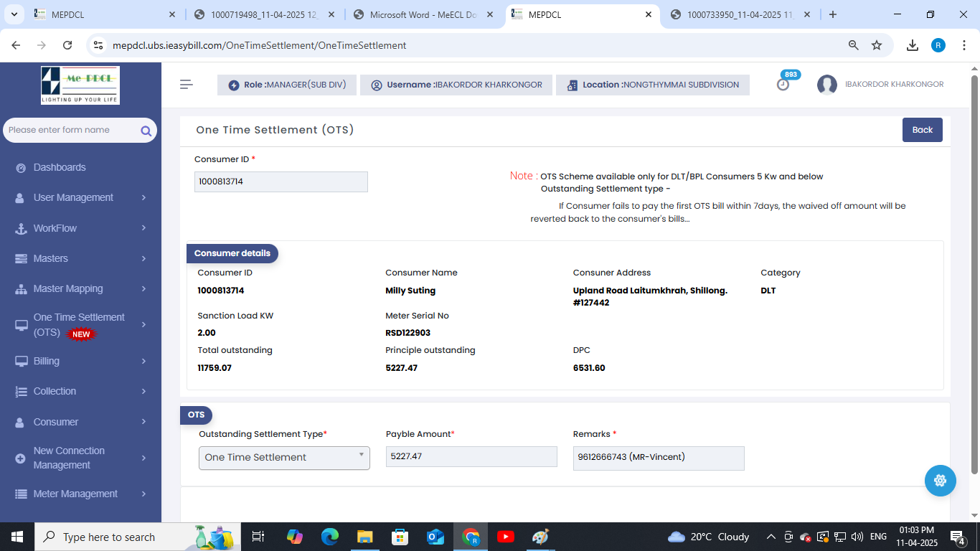Click the Back button
Viewport: 980px width, 551px height.
923,130
